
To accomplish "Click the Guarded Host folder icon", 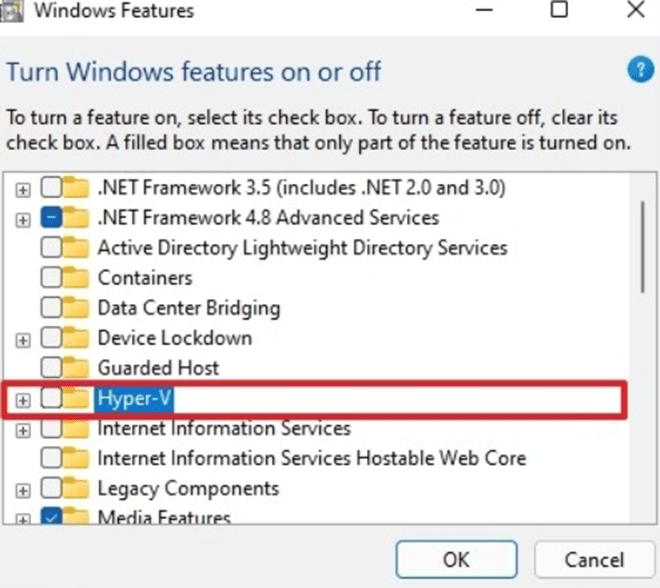I will (77, 367).
